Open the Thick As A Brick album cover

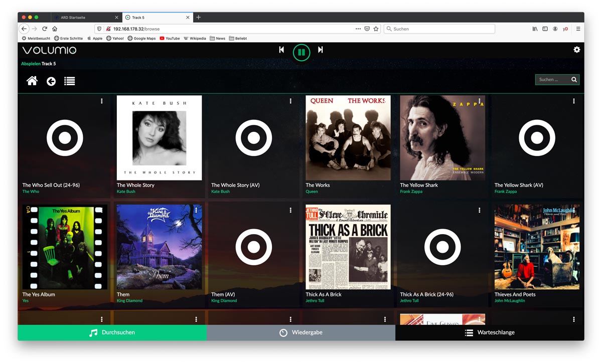[348, 247]
